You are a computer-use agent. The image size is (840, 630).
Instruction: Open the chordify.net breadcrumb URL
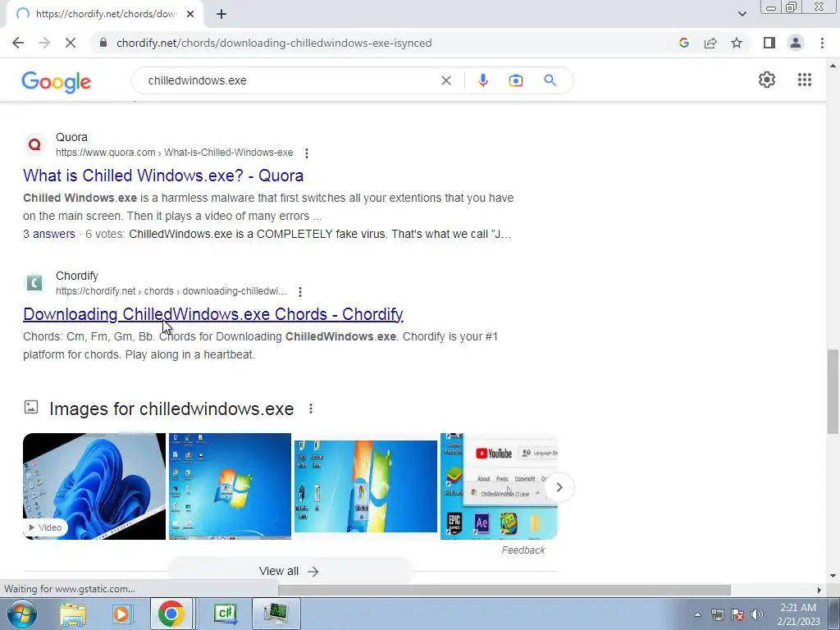click(x=171, y=291)
